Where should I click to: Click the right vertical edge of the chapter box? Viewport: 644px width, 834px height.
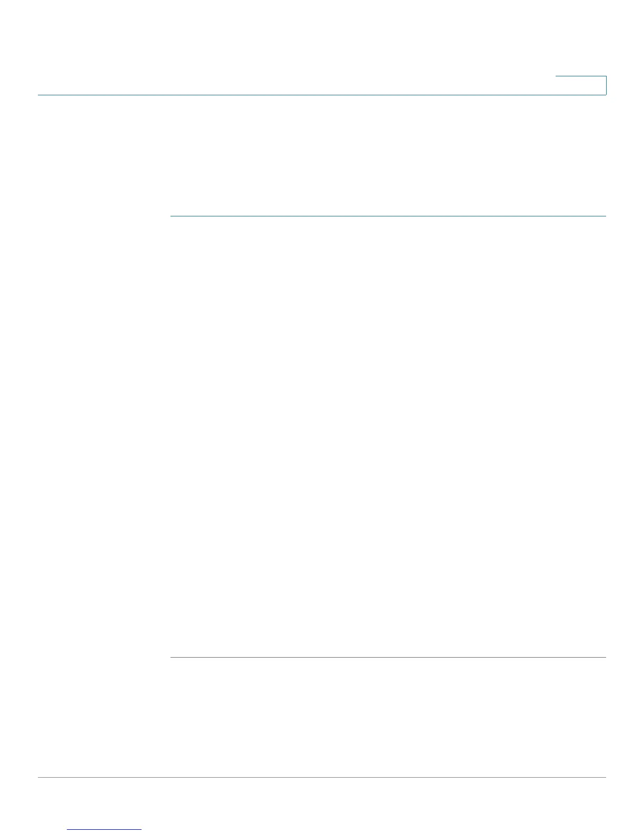coord(606,85)
